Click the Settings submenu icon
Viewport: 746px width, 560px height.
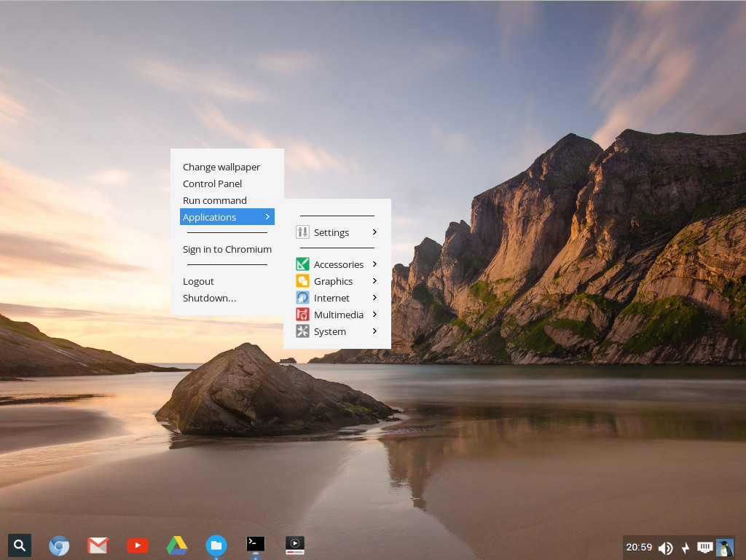302,232
